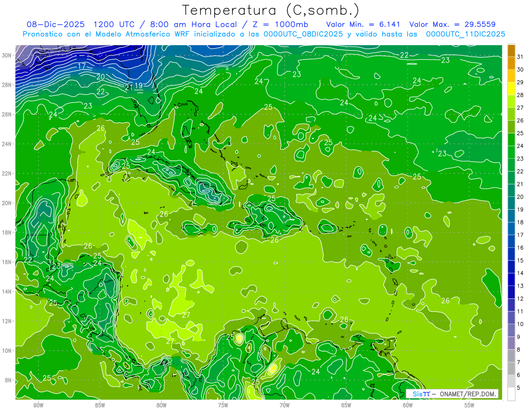The image size is (532, 411).
Task: Click the '0000UTC_11DIC2025' valid-until text
Action: coord(465,34)
